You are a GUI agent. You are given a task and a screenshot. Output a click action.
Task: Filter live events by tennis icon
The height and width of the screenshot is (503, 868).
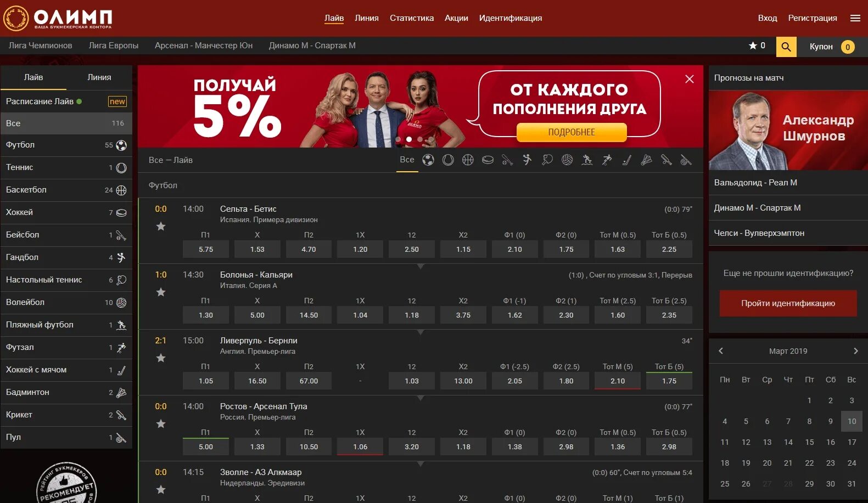pyautogui.click(x=448, y=160)
